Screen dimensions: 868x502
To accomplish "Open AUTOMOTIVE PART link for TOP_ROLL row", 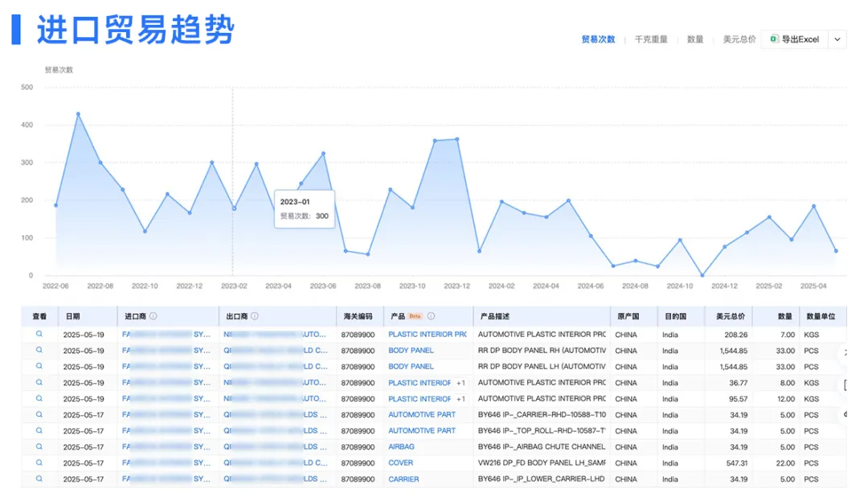I will (x=422, y=430).
